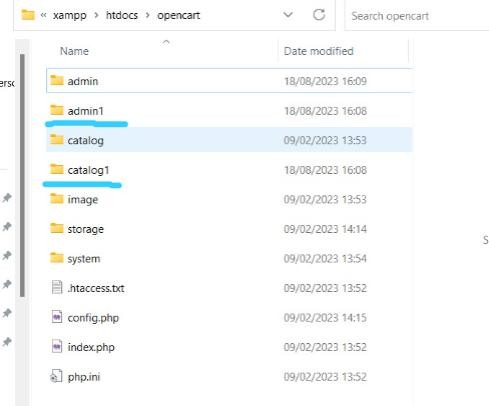The width and height of the screenshot is (489, 406).
Task: Select the catalog1 folder name
Action: pyautogui.click(x=88, y=170)
